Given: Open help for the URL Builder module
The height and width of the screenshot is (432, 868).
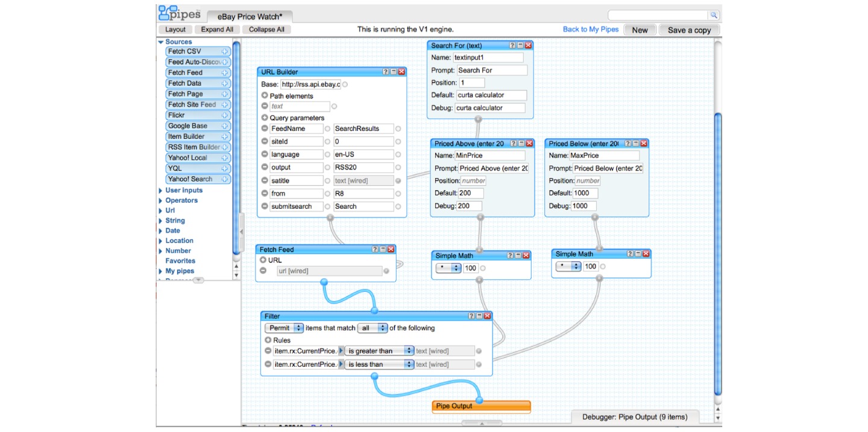Looking at the screenshot, I should pos(386,72).
